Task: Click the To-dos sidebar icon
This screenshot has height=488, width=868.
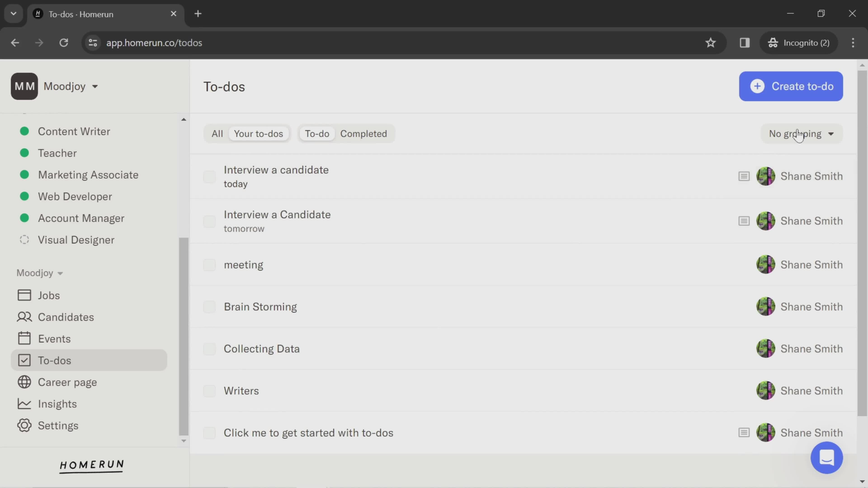Action: [x=24, y=360]
